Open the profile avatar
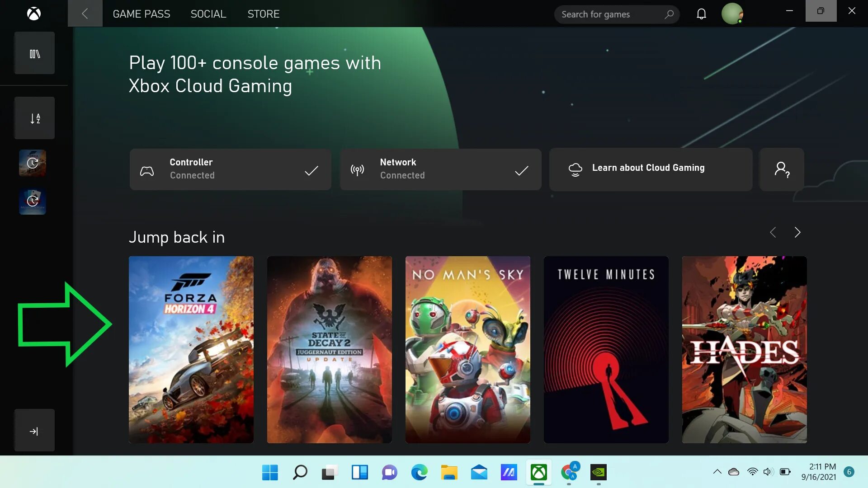This screenshot has width=868, height=488. click(732, 14)
